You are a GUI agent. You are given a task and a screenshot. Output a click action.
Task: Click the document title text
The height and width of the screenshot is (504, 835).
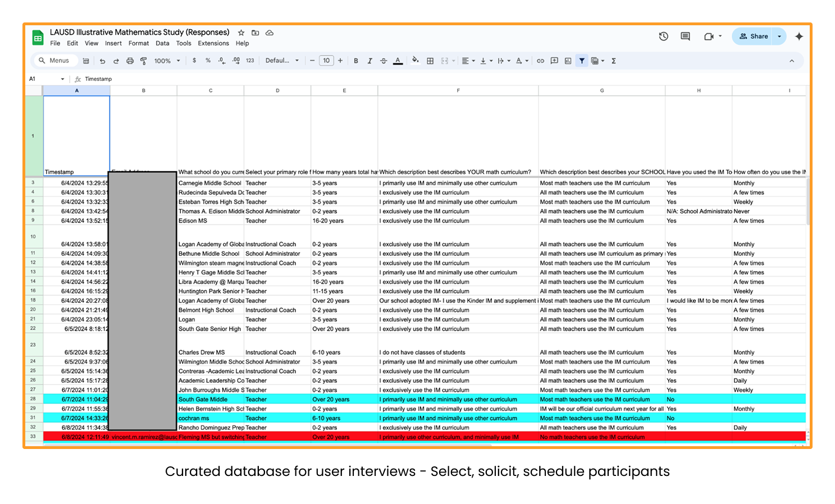tap(139, 33)
